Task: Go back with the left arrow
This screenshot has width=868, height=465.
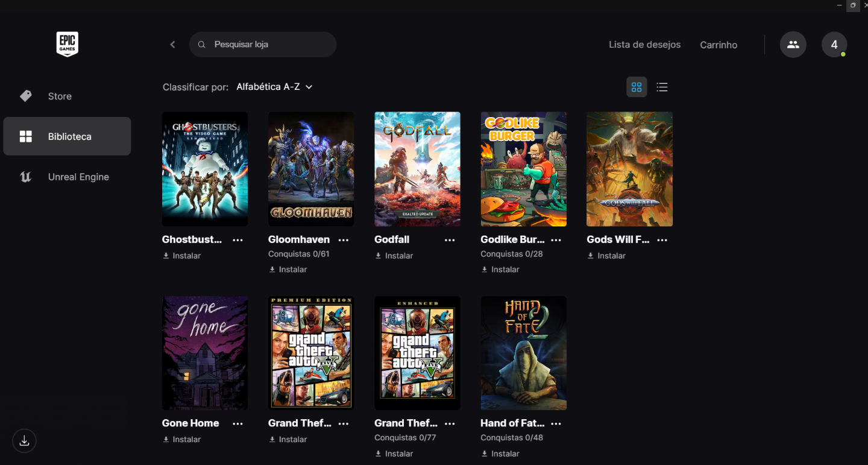Action: [x=172, y=45]
